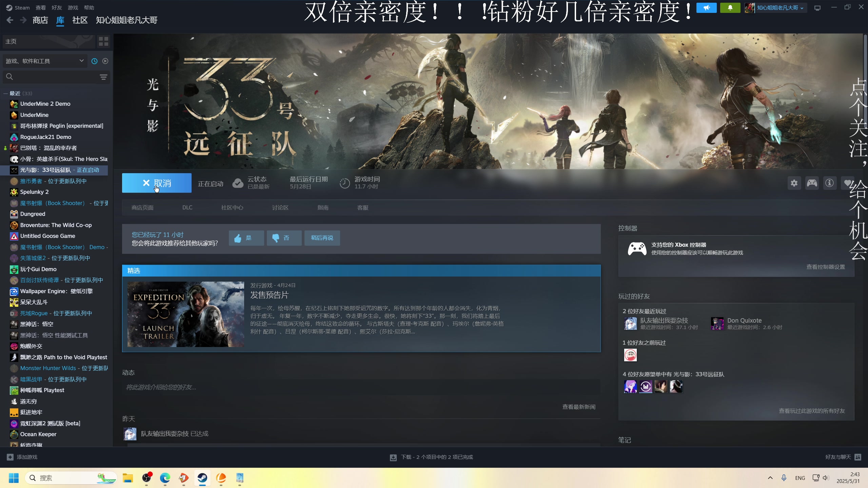Click the 否 thumbs-down button
Image resolution: width=868 pixels, height=488 pixels.
click(x=284, y=238)
